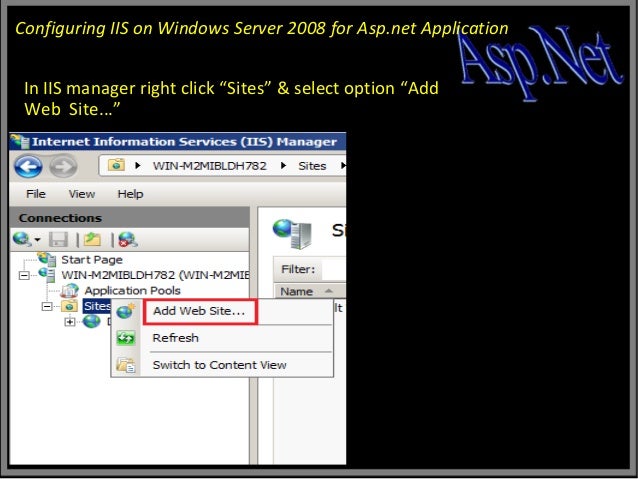Viewport: 638px width, 479px height.
Task: Open the File menu
Action: point(36,194)
